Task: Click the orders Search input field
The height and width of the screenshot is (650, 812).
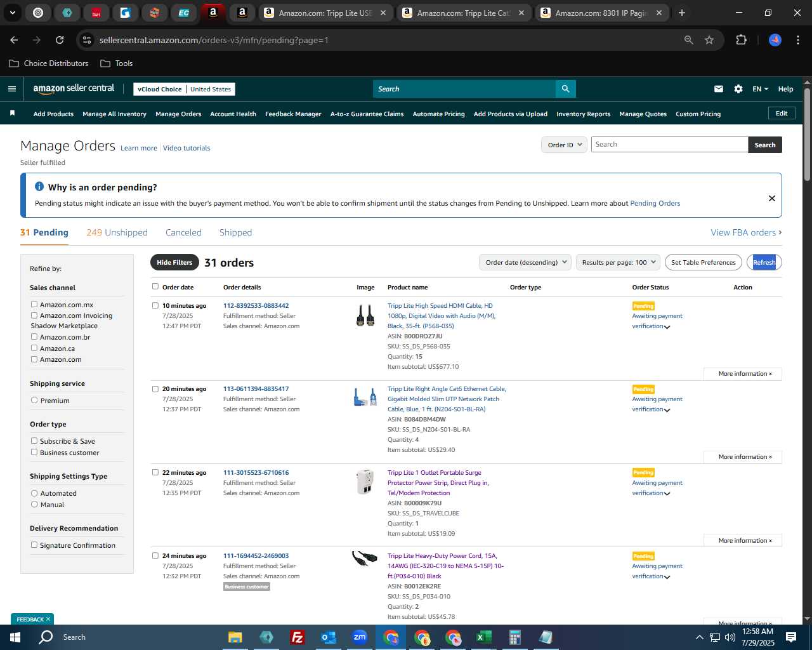Action: [x=669, y=145]
